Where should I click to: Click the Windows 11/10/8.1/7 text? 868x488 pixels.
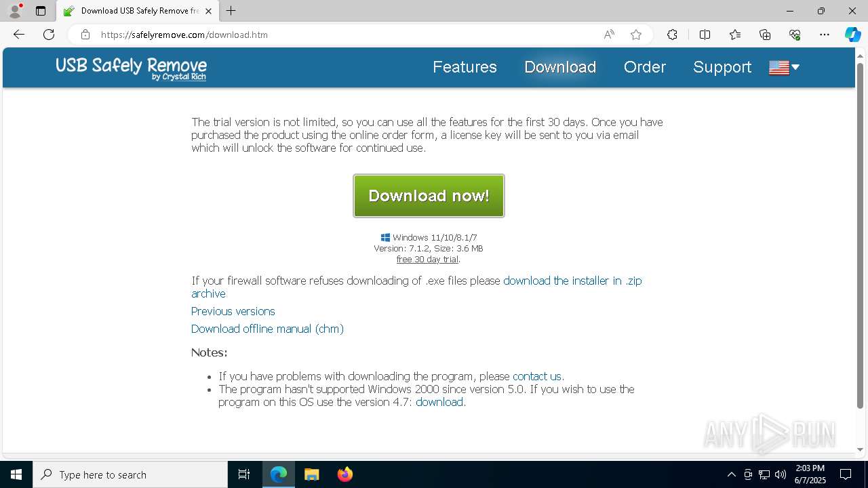tap(435, 237)
